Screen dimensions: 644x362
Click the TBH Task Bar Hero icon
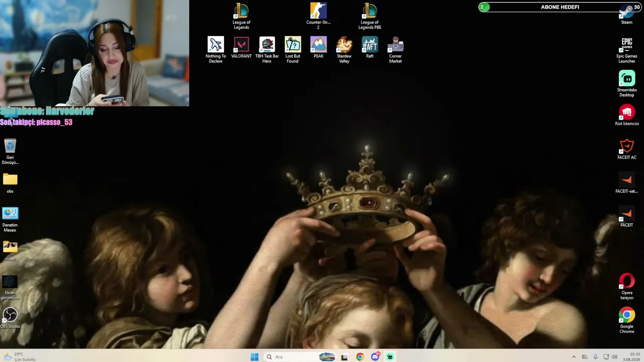click(x=267, y=50)
